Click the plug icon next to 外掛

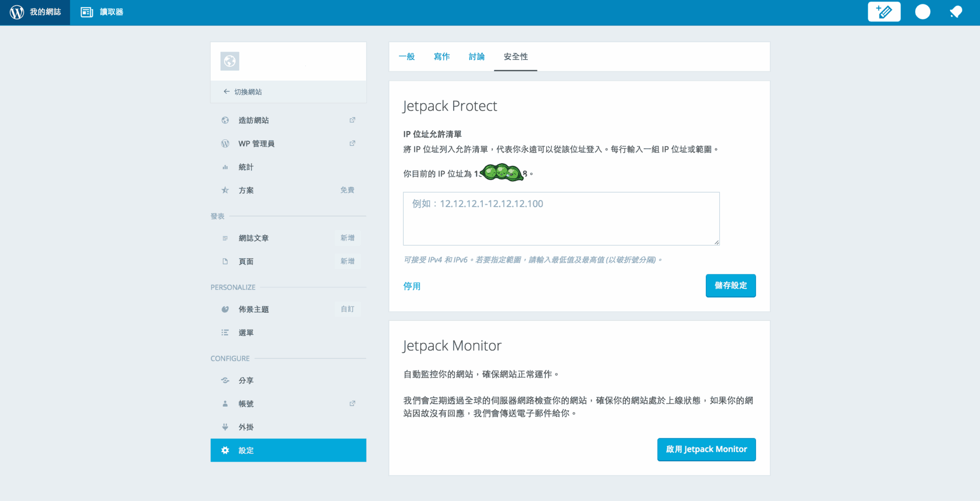tap(225, 427)
